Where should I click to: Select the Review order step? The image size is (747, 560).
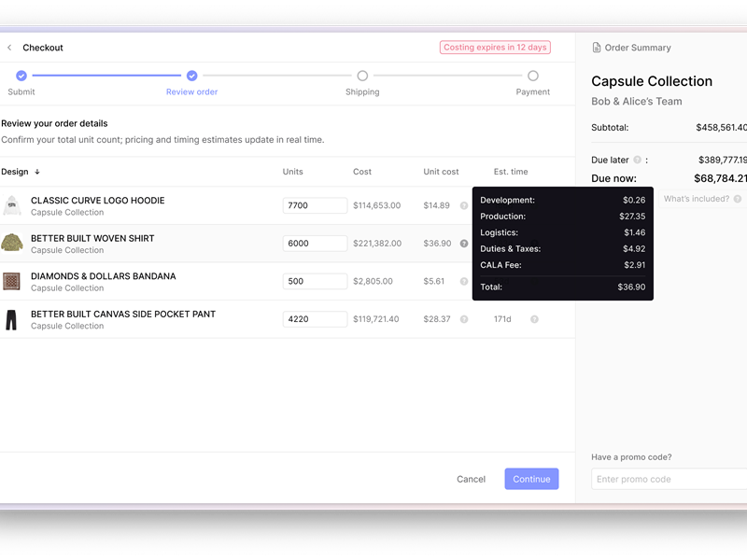[x=191, y=76]
